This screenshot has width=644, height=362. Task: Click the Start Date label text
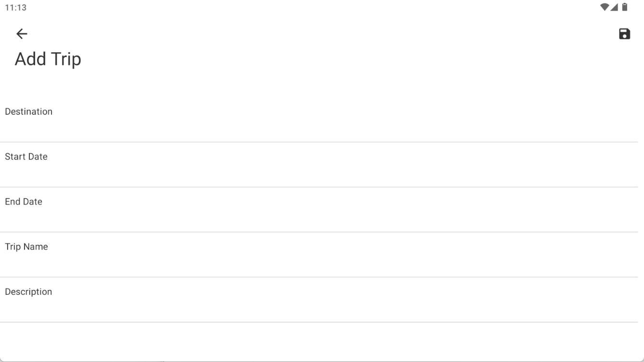pyautogui.click(x=26, y=157)
